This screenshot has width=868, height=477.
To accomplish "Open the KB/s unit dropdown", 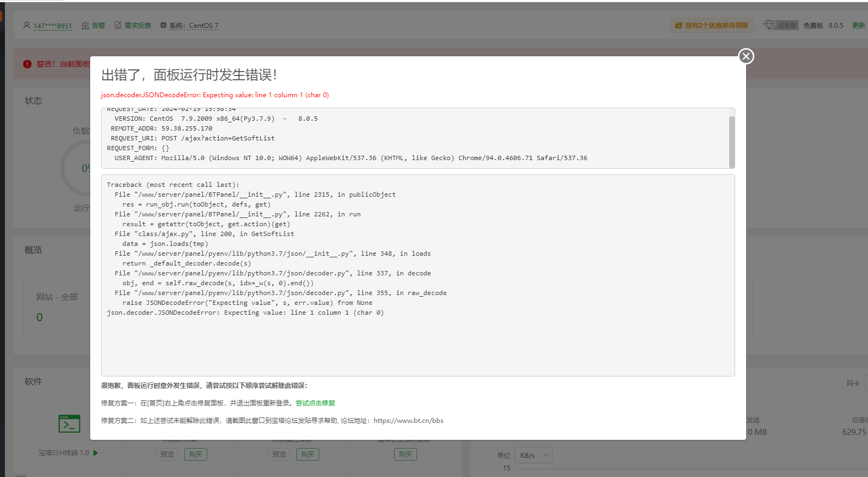I will click(x=534, y=455).
